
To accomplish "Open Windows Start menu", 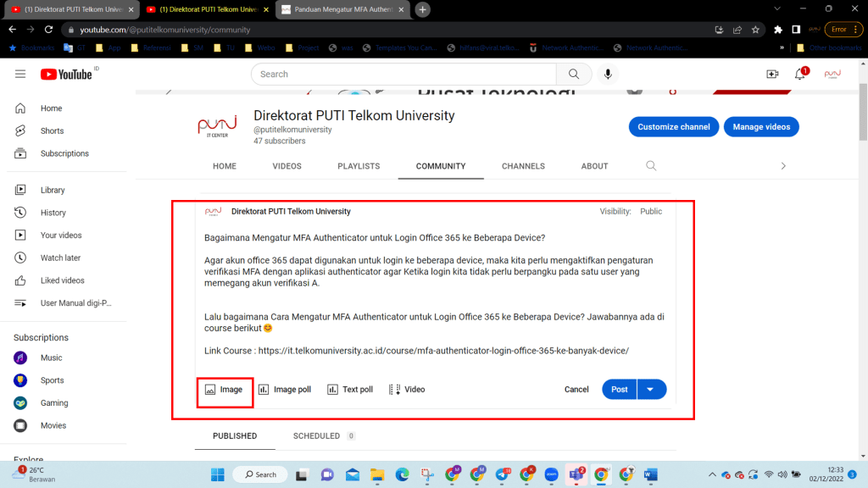I will [218, 474].
